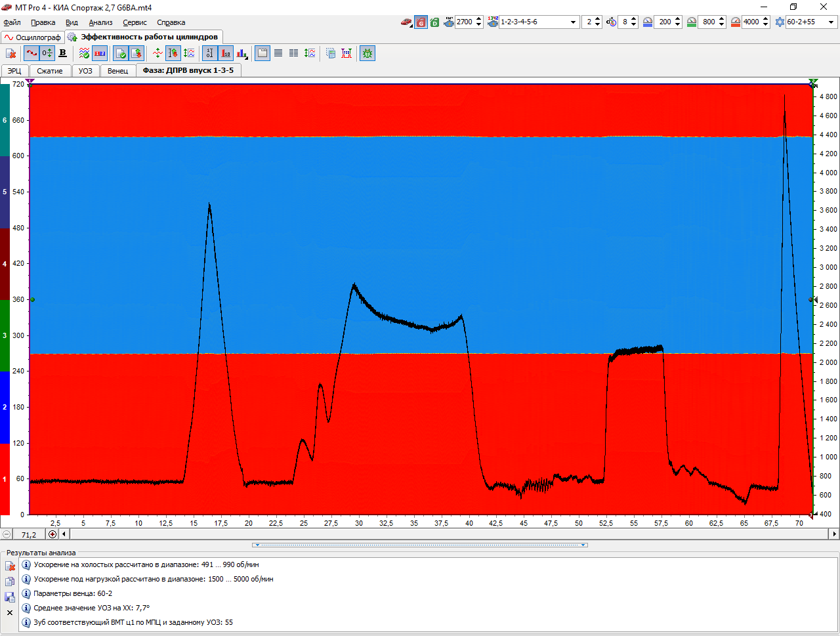
Task: Click the horizontal scrollbar left arrow
Action: [64, 534]
